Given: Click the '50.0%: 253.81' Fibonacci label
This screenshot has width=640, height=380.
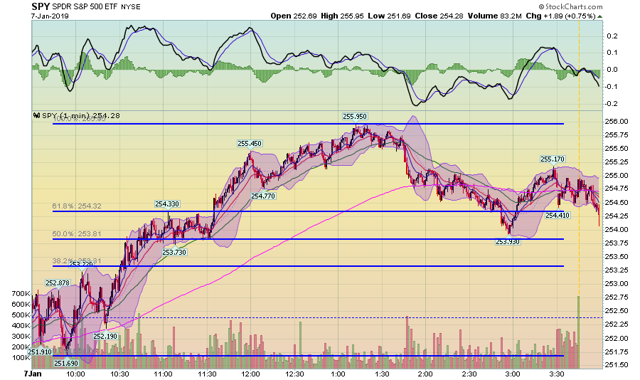Looking at the screenshot, I should 76,234.
